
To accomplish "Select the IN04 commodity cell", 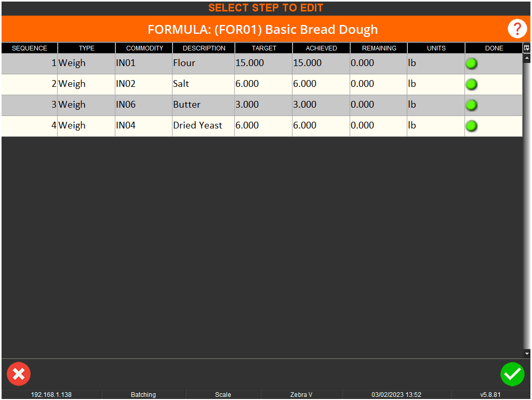I will 143,125.
